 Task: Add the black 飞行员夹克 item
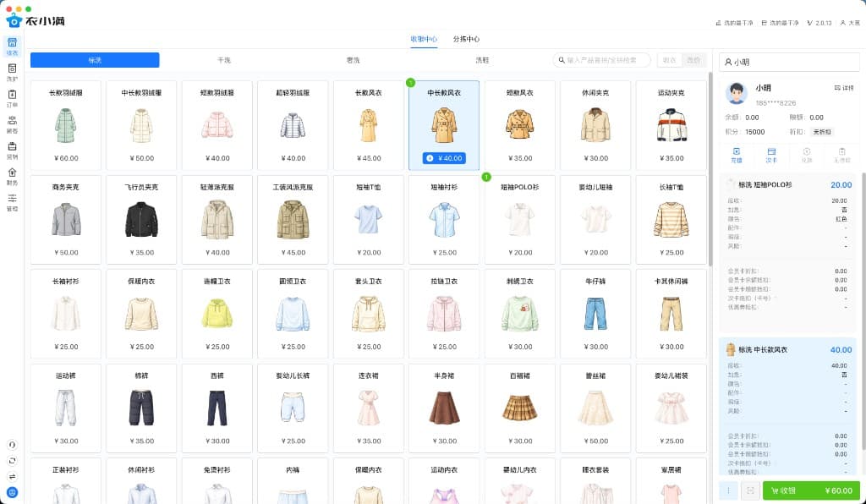[141, 220]
